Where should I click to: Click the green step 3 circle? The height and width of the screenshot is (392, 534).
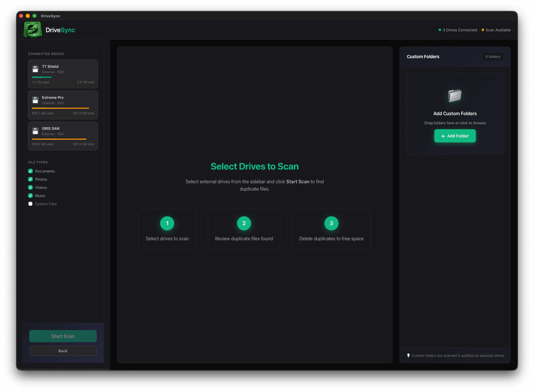pos(331,223)
